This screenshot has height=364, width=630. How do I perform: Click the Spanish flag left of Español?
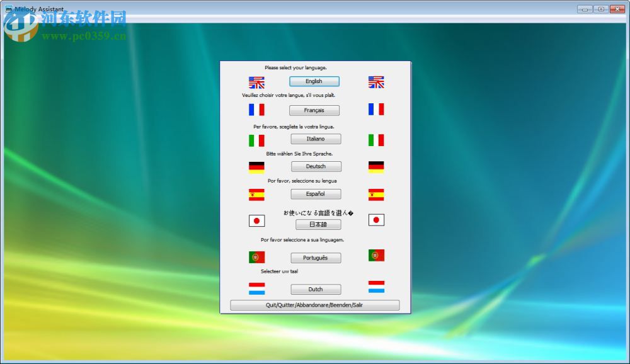[x=257, y=195]
